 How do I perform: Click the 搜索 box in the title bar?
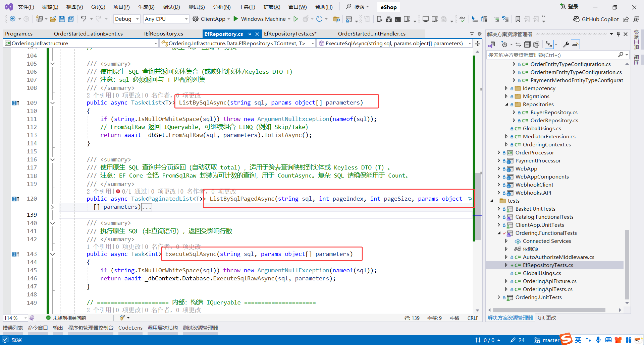click(x=358, y=7)
